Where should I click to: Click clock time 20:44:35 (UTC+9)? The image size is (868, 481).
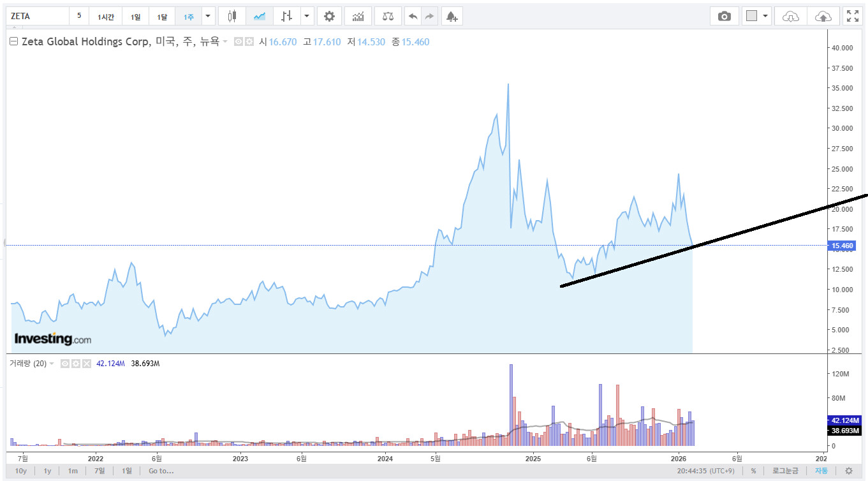(705, 471)
